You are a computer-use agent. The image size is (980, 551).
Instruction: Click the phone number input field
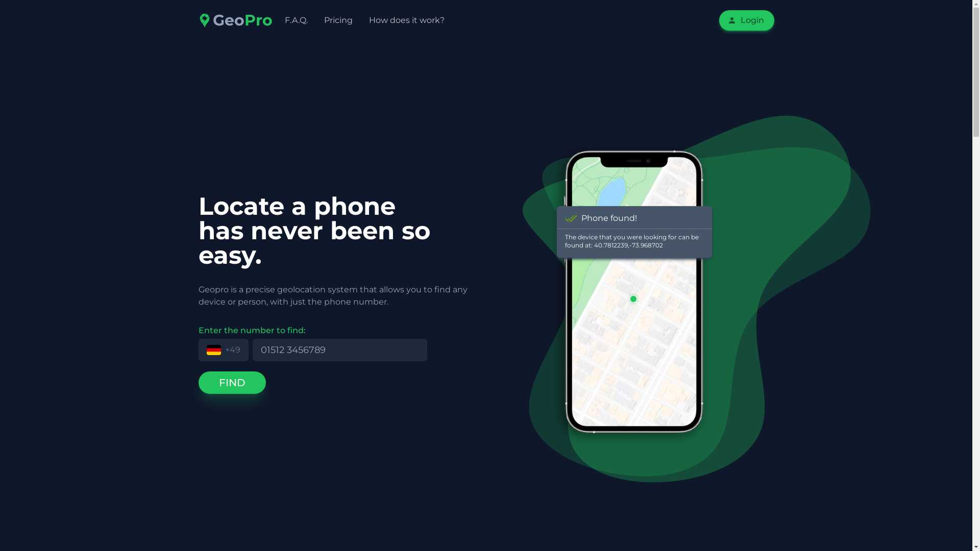(x=340, y=350)
